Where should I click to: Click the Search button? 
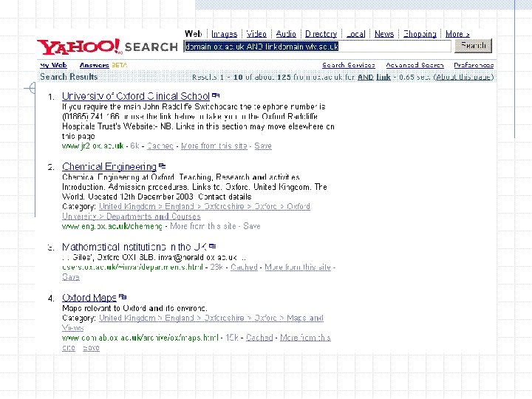[474, 46]
